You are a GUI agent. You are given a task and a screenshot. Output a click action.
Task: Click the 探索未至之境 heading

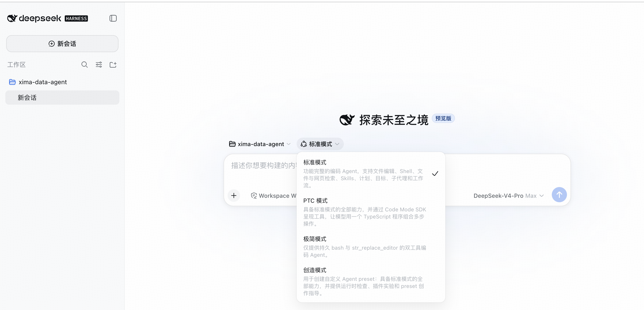click(394, 120)
